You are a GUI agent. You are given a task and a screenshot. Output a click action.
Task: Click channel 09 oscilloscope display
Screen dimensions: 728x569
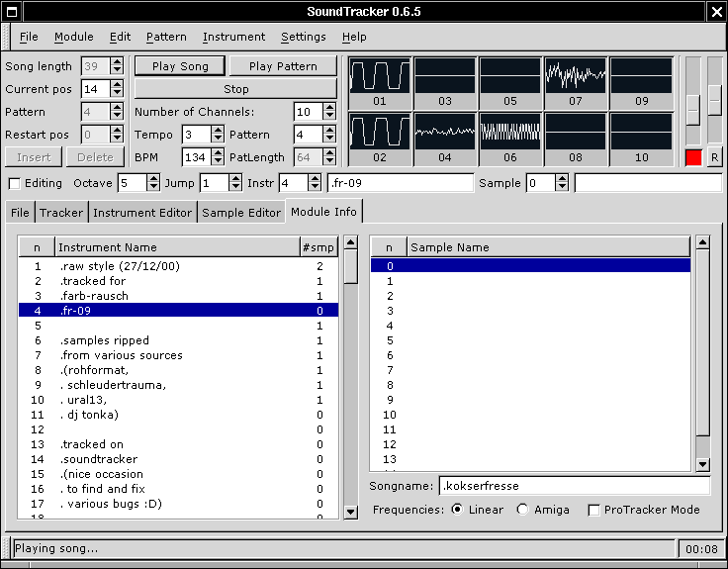[641, 76]
